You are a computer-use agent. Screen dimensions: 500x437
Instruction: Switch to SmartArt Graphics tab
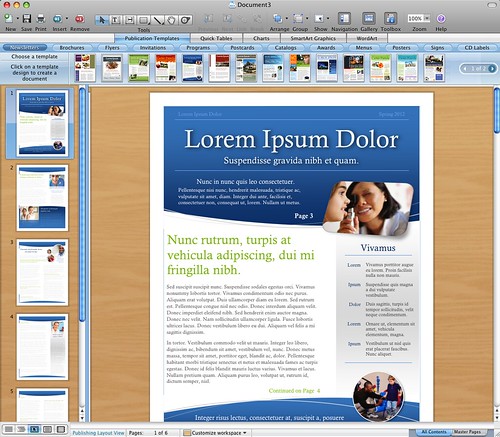tap(313, 38)
